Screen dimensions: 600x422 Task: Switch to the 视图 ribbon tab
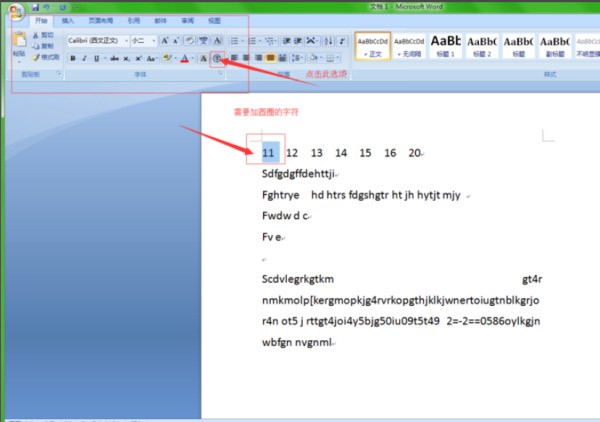click(x=214, y=21)
